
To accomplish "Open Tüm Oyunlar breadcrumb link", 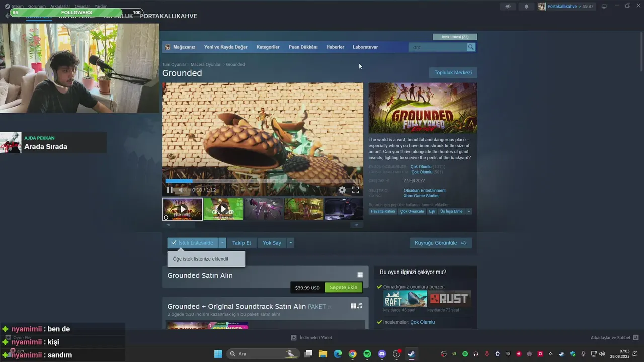I will pyautogui.click(x=174, y=64).
